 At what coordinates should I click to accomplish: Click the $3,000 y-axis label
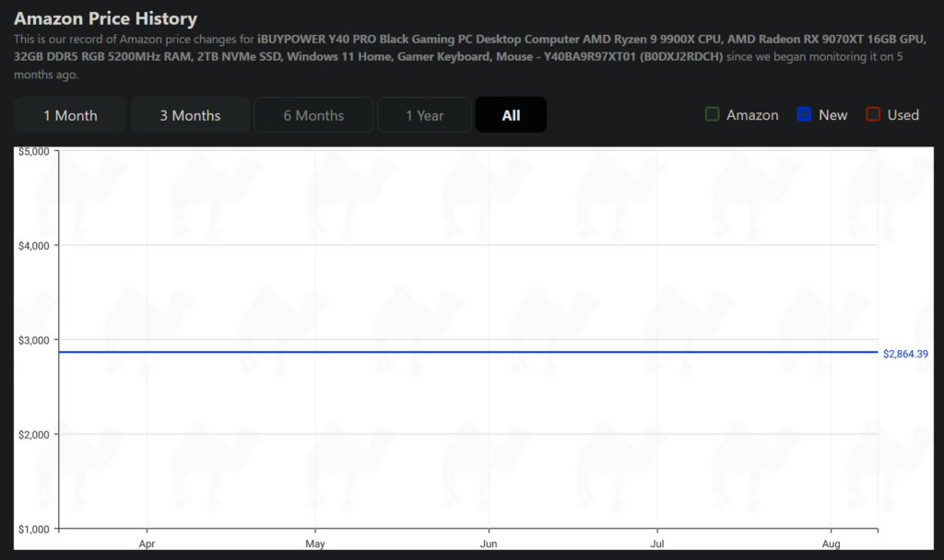click(x=34, y=341)
